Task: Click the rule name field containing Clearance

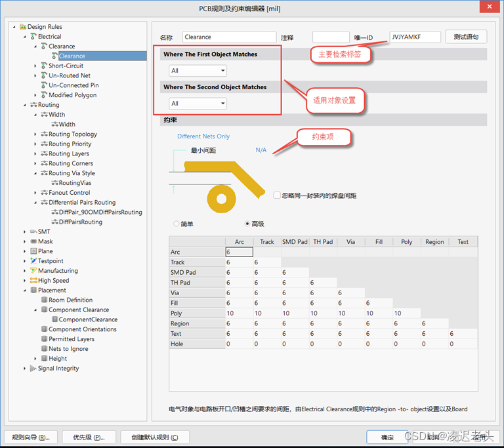Action: (x=228, y=37)
